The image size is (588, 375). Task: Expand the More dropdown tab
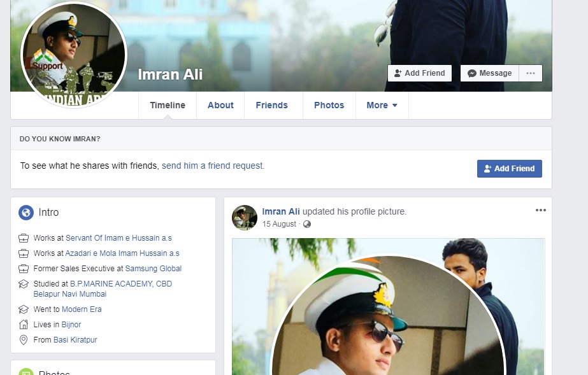(x=382, y=105)
